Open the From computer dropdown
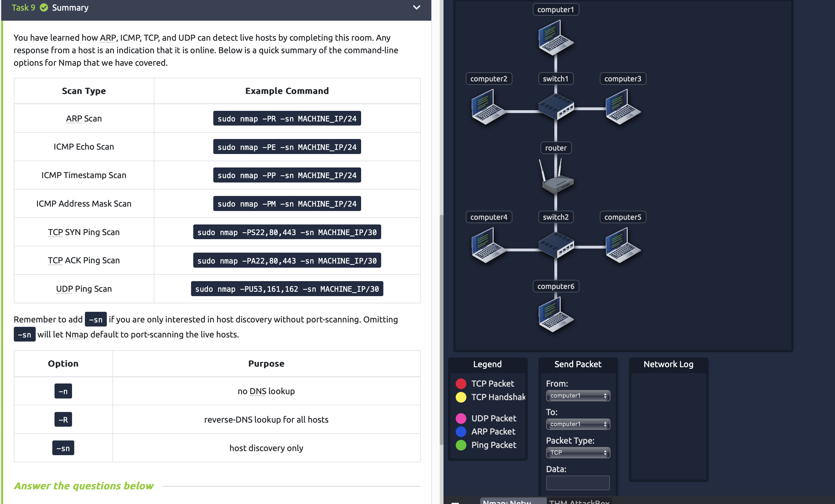 pyautogui.click(x=578, y=395)
